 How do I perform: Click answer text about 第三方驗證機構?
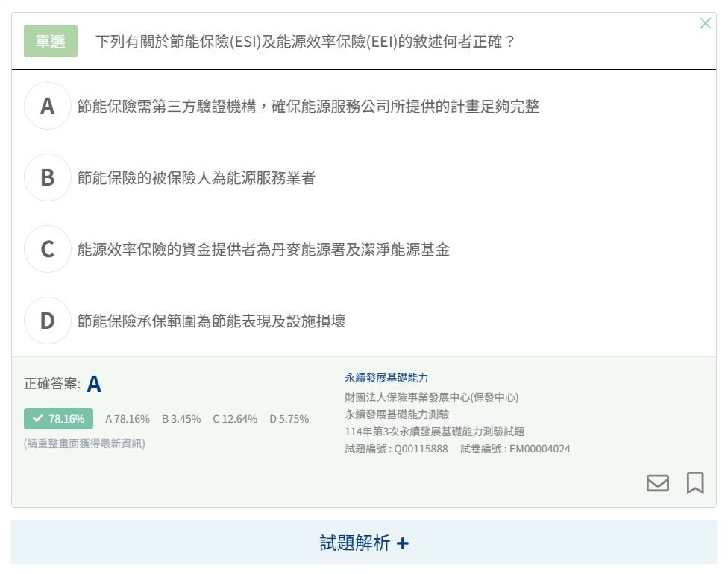pos(308,107)
